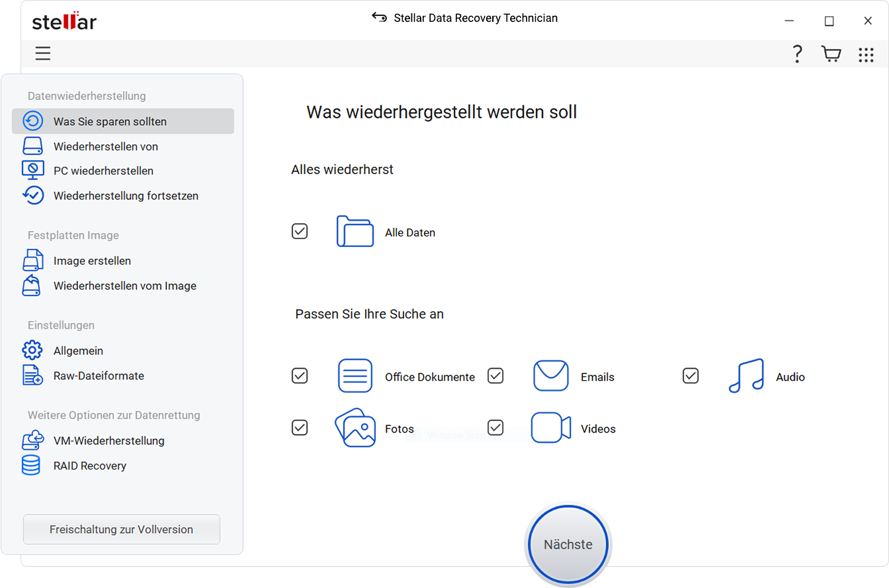The width and height of the screenshot is (889, 588).
Task: Click the Festplatten Image section label
Action: coord(74,235)
